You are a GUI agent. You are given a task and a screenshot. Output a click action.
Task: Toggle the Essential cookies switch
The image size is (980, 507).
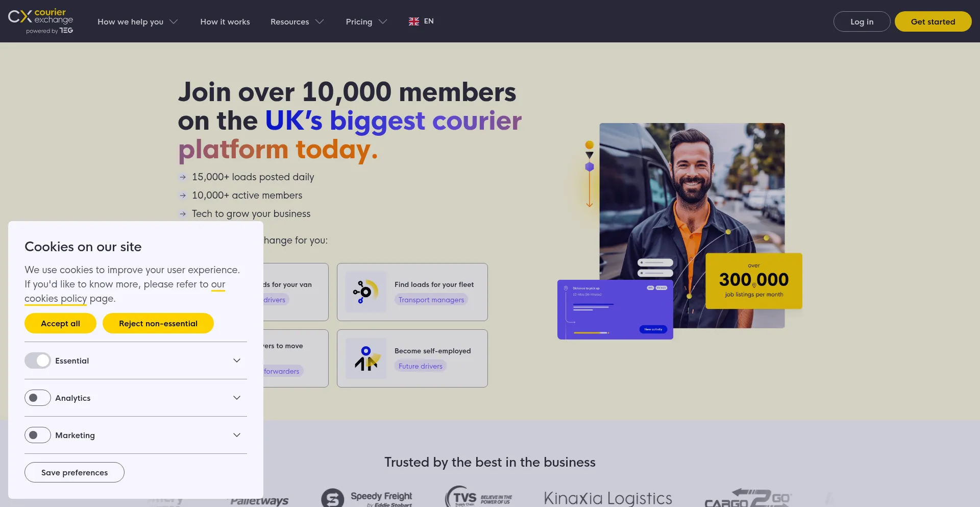click(38, 360)
